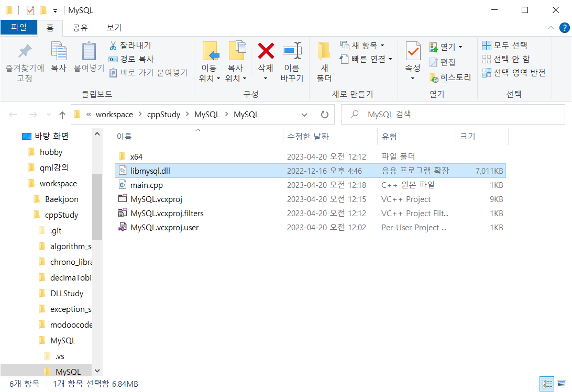The width and height of the screenshot is (572, 392).
Task: Click the Copy (복사) ribbon icon
Action: pos(59,51)
